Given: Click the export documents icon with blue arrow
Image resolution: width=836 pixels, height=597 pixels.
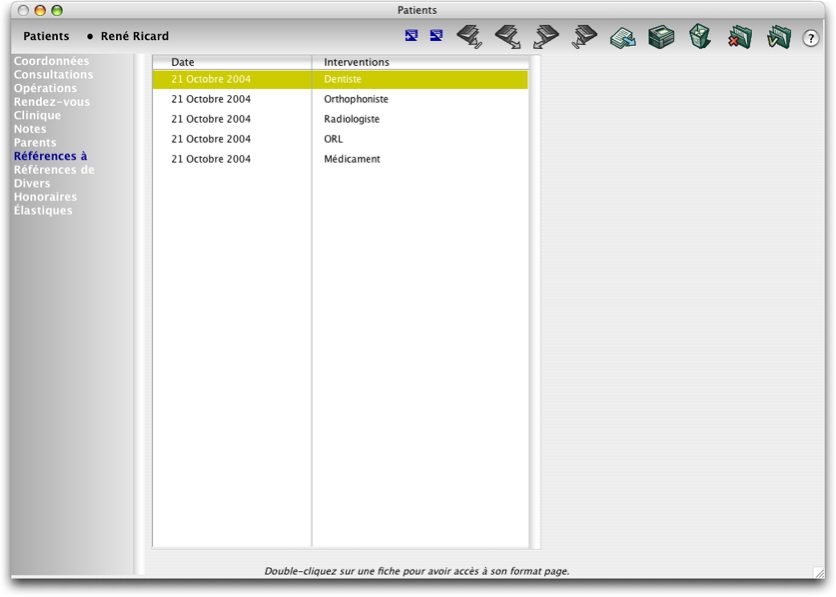Looking at the screenshot, I should (623, 38).
